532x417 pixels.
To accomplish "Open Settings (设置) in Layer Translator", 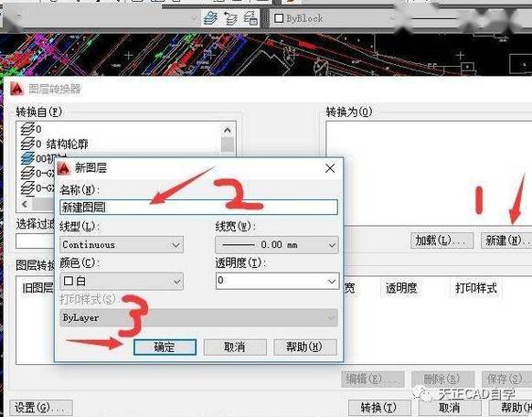I will pyautogui.click(x=41, y=408).
